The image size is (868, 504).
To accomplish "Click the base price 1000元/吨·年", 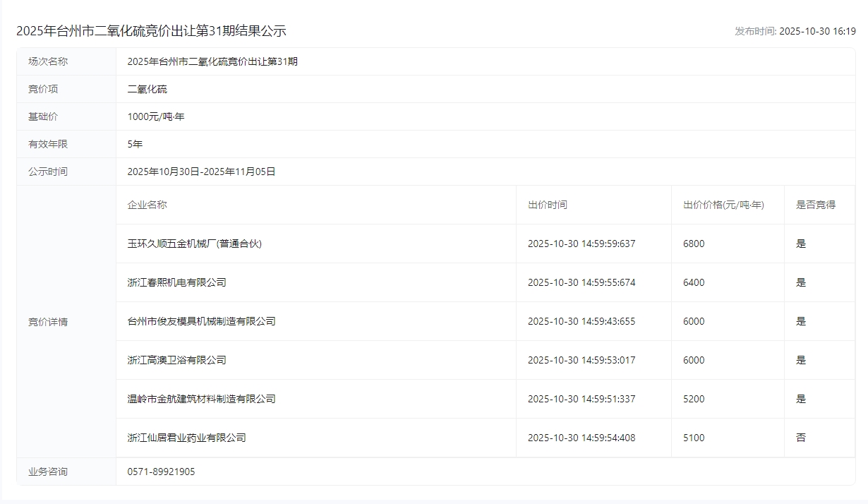I will click(x=155, y=116).
